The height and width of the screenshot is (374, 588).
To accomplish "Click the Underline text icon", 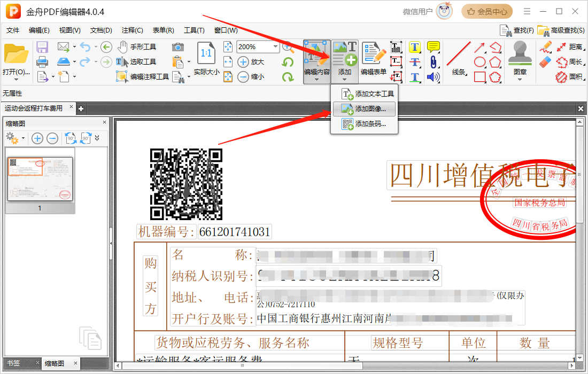I will click(x=414, y=77).
